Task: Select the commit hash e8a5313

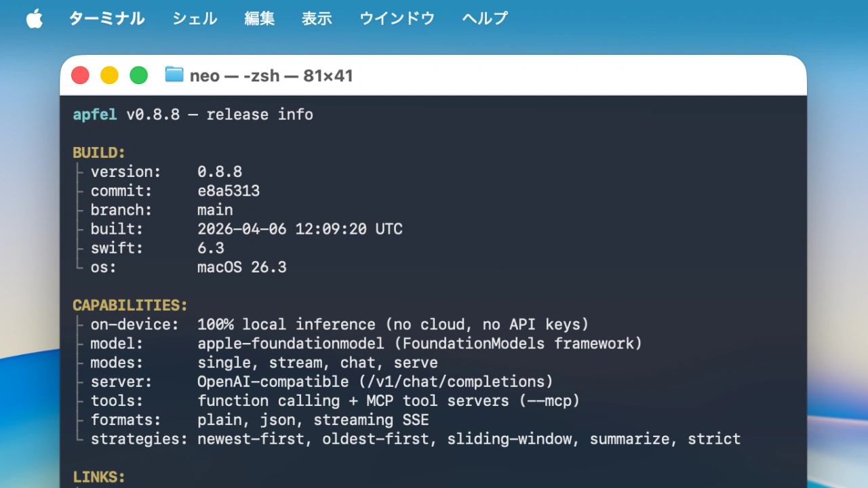Action: coord(228,190)
